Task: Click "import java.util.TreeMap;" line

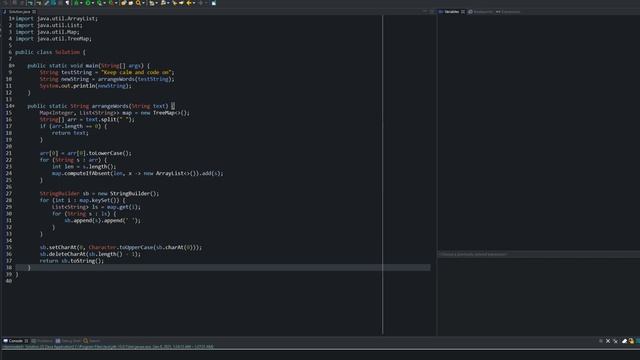Action: point(53,39)
